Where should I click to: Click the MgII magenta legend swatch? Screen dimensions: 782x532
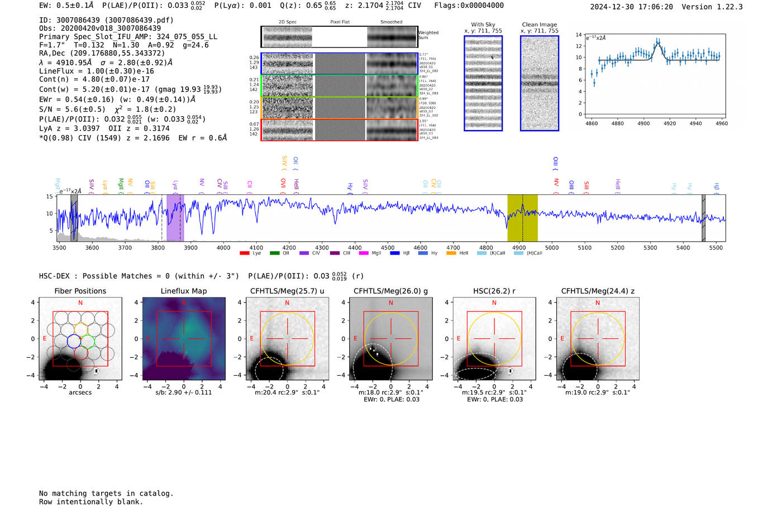pos(364,253)
